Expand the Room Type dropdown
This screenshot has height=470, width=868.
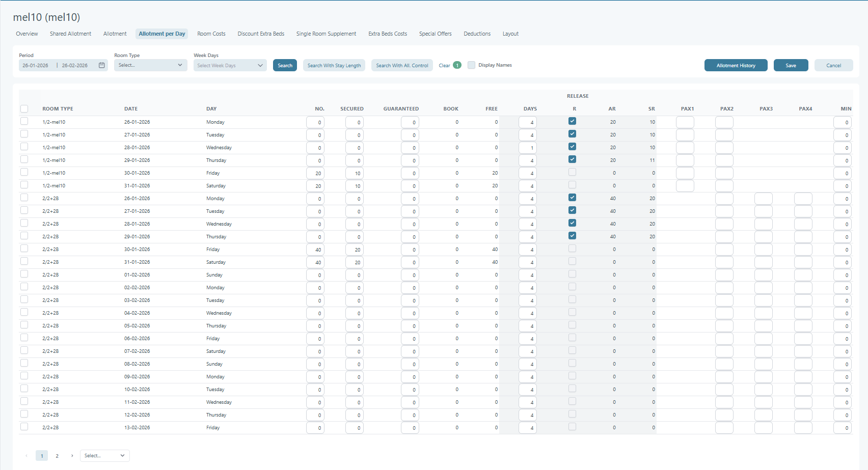click(x=150, y=65)
